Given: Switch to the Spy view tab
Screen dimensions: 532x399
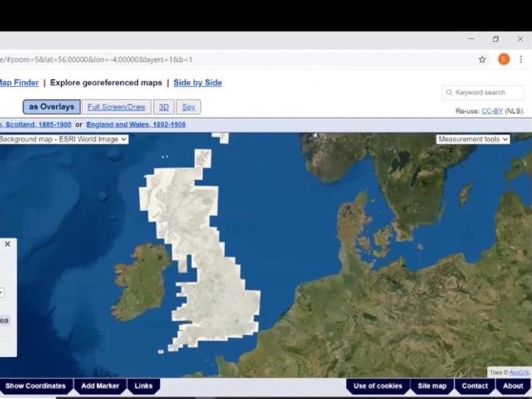Looking at the screenshot, I should [189, 107].
